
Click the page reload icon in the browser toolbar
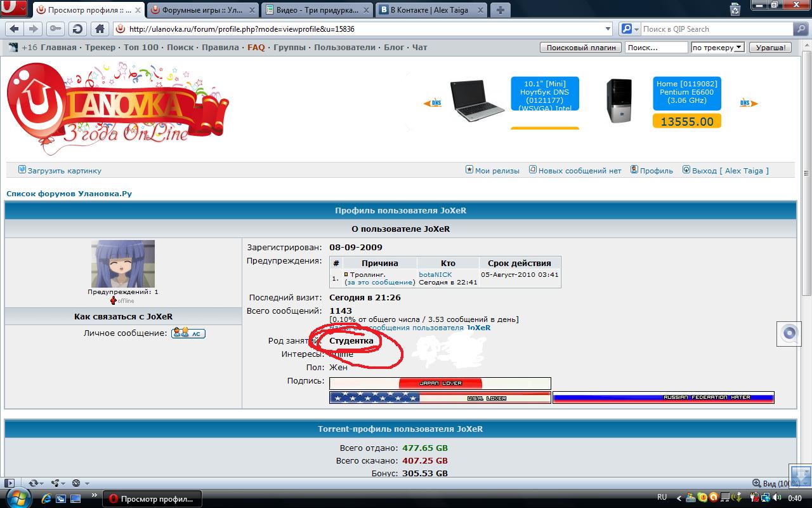(x=76, y=29)
